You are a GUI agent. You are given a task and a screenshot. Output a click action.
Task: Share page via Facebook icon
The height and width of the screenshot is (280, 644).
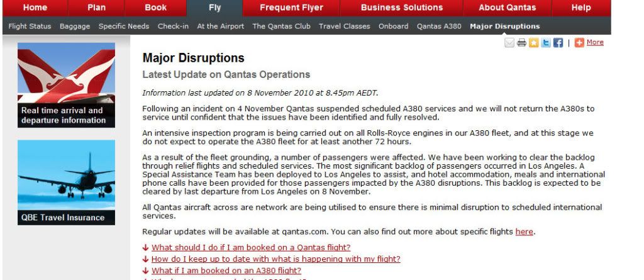[558, 43]
